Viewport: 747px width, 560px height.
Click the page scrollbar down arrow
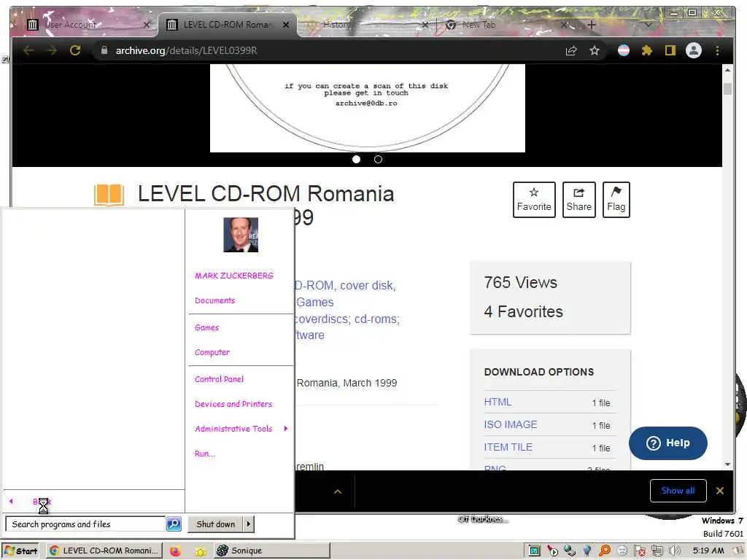coord(727,464)
